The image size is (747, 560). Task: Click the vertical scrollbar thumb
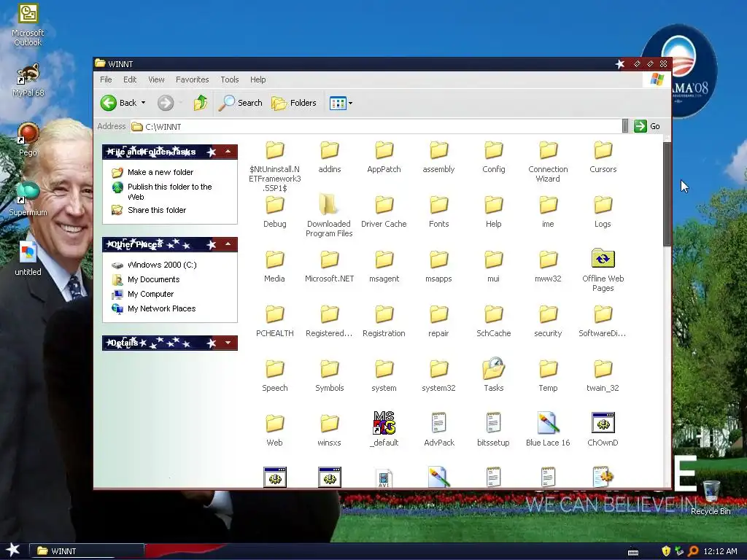[667, 194]
